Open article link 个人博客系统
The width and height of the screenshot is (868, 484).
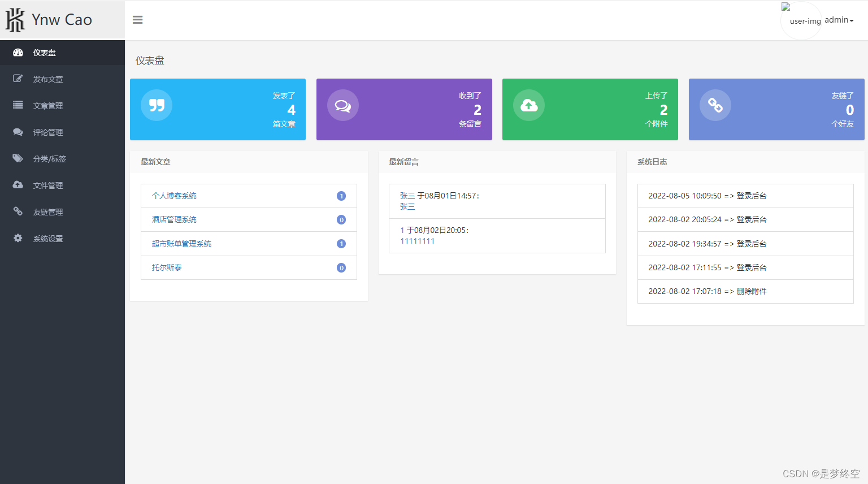(174, 196)
